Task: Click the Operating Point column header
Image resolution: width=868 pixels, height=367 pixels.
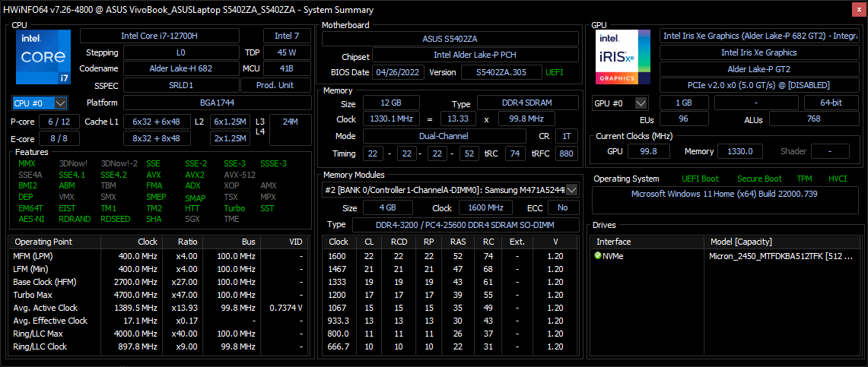Action: pos(43,242)
